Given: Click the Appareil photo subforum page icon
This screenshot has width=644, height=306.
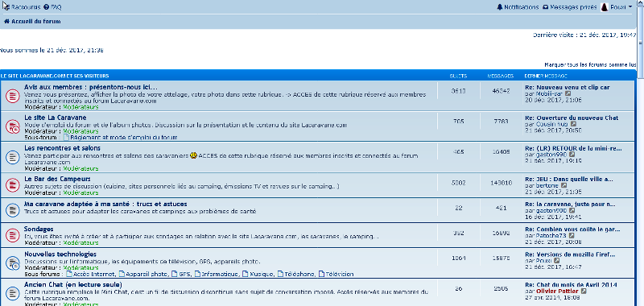Looking at the screenshot, I should (122, 274).
